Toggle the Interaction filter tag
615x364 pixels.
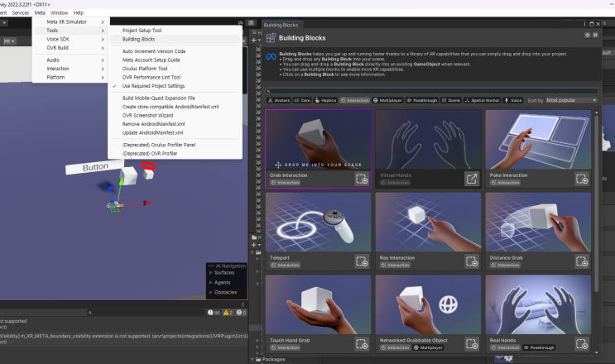354,100
